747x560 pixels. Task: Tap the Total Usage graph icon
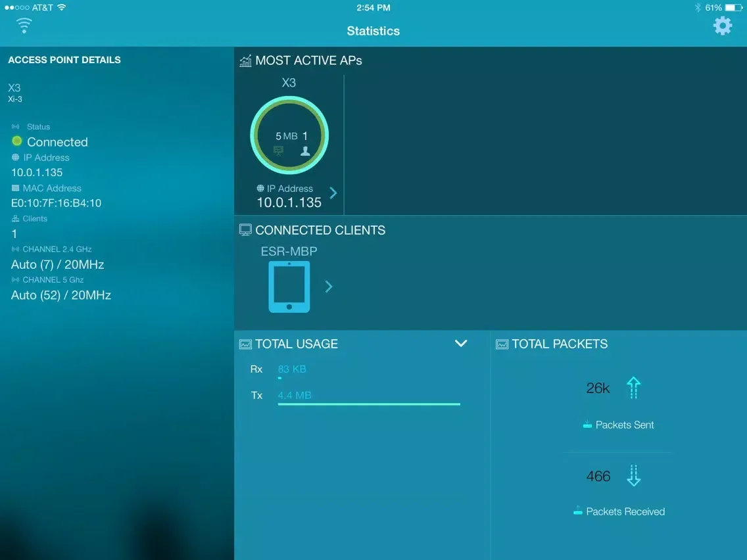pyautogui.click(x=245, y=344)
